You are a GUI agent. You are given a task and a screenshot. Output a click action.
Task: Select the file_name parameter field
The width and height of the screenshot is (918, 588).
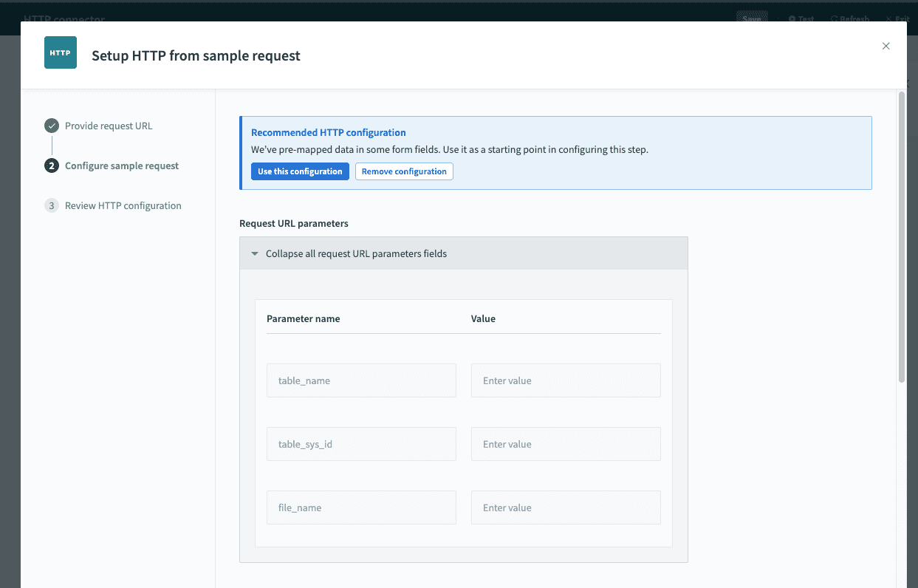[x=361, y=507]
